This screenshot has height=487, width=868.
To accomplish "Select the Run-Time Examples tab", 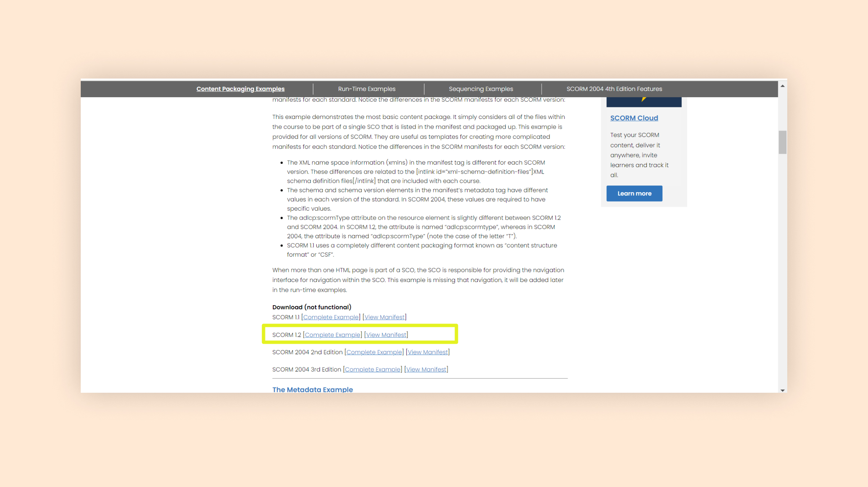I will pyautogui.click(x=366, y=88).
